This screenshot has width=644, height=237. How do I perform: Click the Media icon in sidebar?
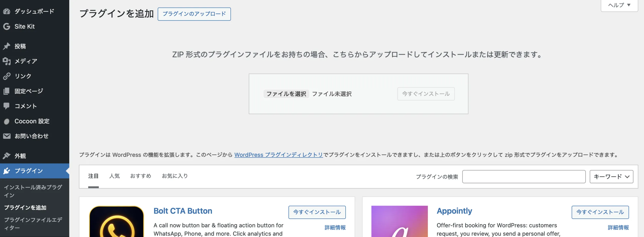(x=7, y=61)
